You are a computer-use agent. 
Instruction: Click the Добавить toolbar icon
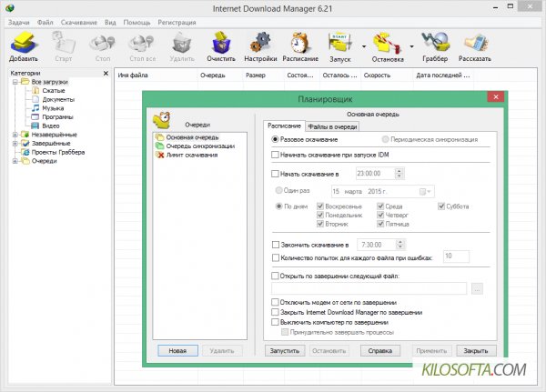click(x=24, y=43)
